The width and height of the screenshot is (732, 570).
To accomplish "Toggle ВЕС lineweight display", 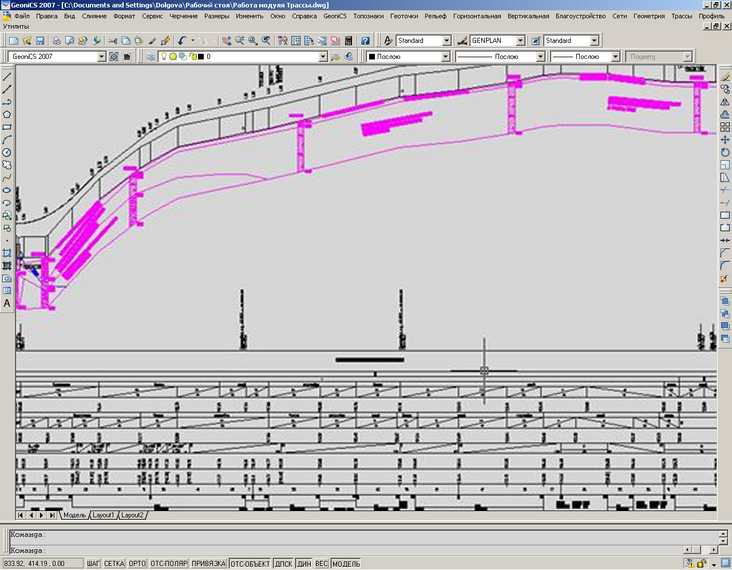I will point(321,563).
